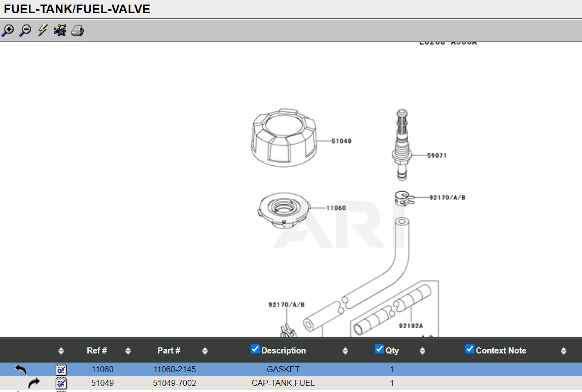The image size is (582, 392).
Task: Click the add-to-list icon for GASKET row
Action: pos(61,369)
